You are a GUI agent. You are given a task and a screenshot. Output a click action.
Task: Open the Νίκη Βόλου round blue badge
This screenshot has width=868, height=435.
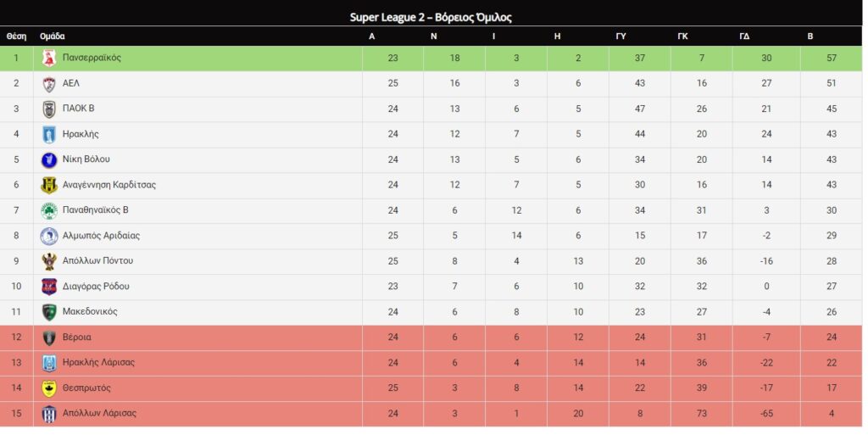click(x=49, y=160)
